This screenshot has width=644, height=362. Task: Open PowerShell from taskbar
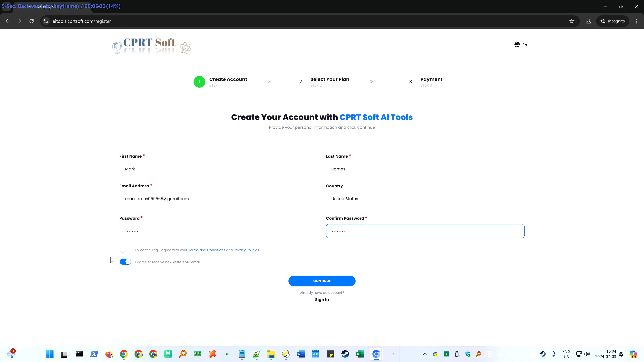(94, 354)
